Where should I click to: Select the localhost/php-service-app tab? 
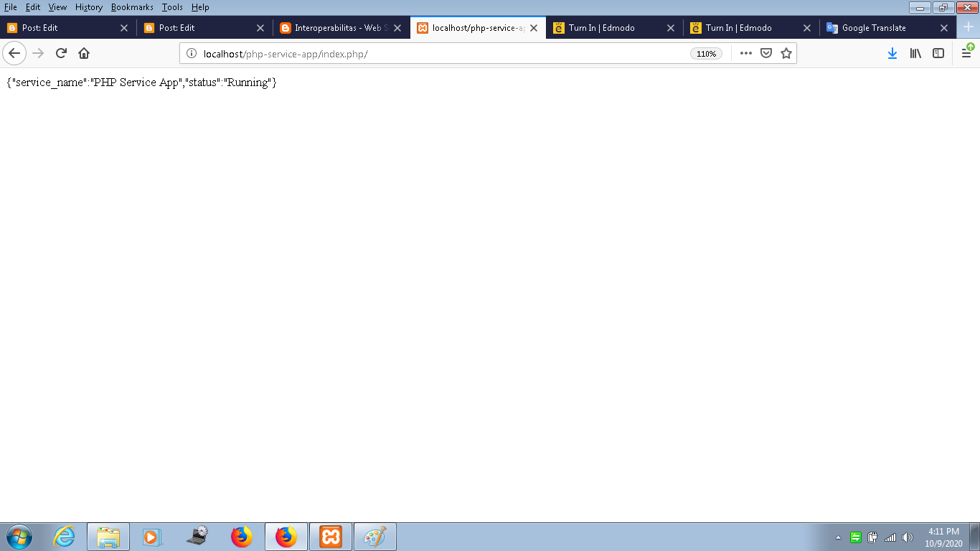pyautogui.click(x=477, y=28)
